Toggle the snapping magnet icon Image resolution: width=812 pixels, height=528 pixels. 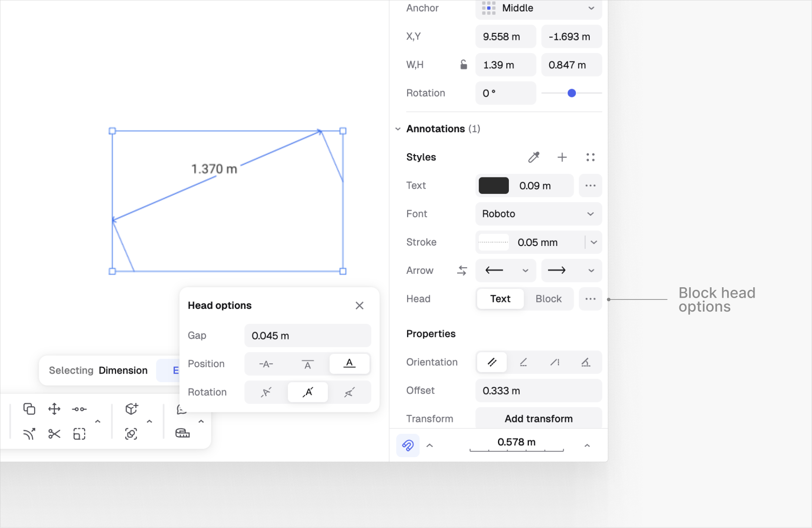pyautogui.click(x=408, y=445)
